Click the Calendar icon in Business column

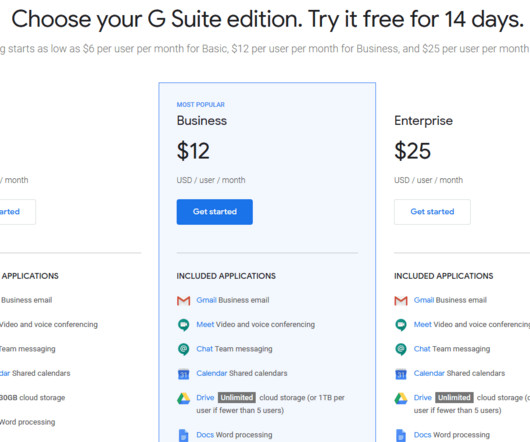[x=184, y=374]
